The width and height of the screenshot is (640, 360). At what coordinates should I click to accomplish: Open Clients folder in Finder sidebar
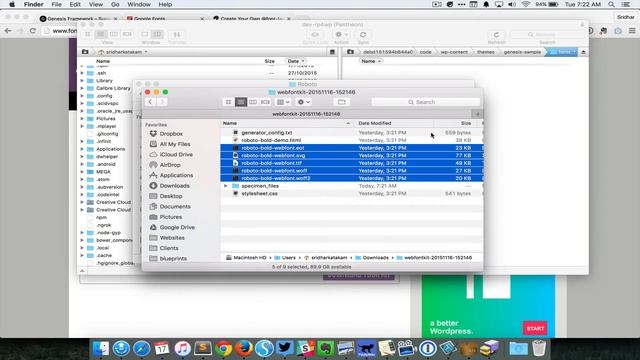coord(169,248)
